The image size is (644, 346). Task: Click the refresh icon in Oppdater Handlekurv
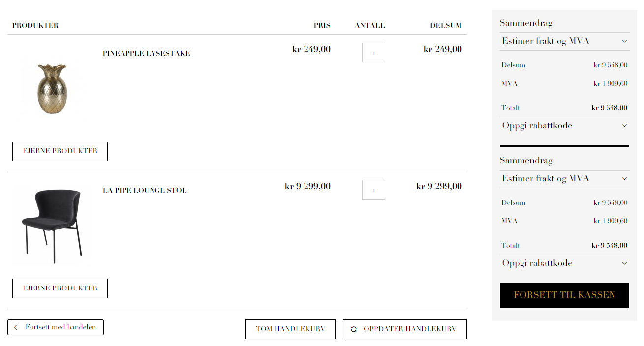coord(354,329)
